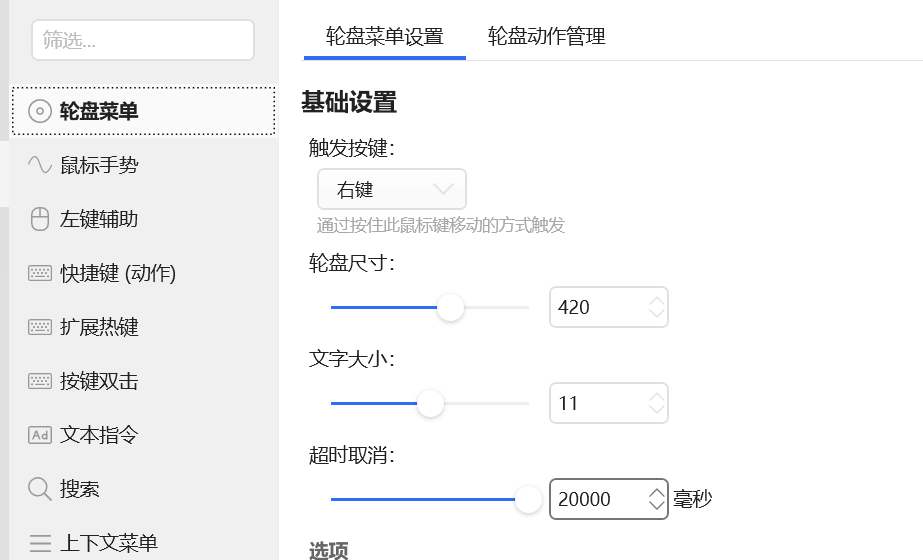
Task: Select the Ad icon for 文本指令
Action: (x=39, y=435)
